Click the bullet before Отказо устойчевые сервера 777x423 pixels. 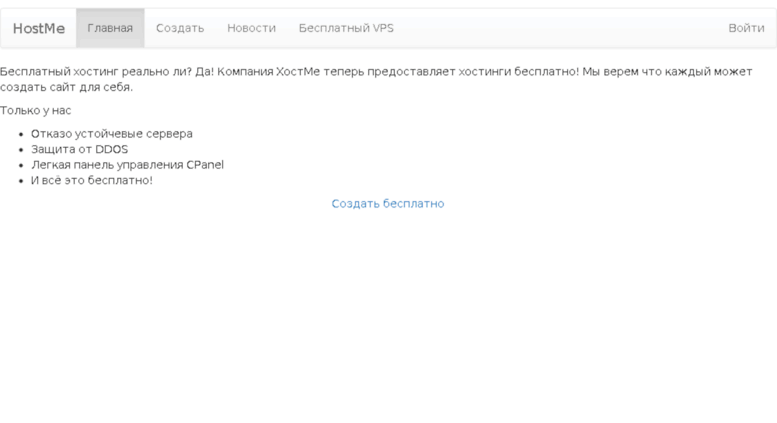[21, 134]
